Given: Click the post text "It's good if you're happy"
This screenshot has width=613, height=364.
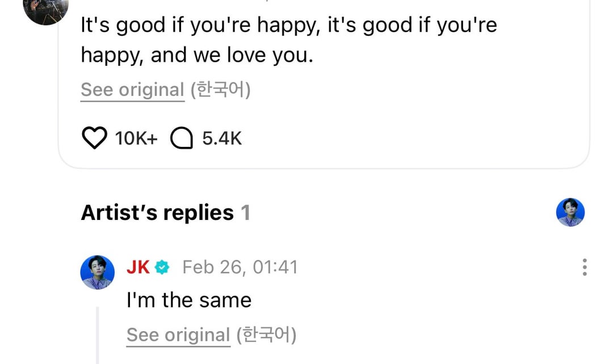Looking at the screenshot, I should pyautogui.click(x=288, y=26).
